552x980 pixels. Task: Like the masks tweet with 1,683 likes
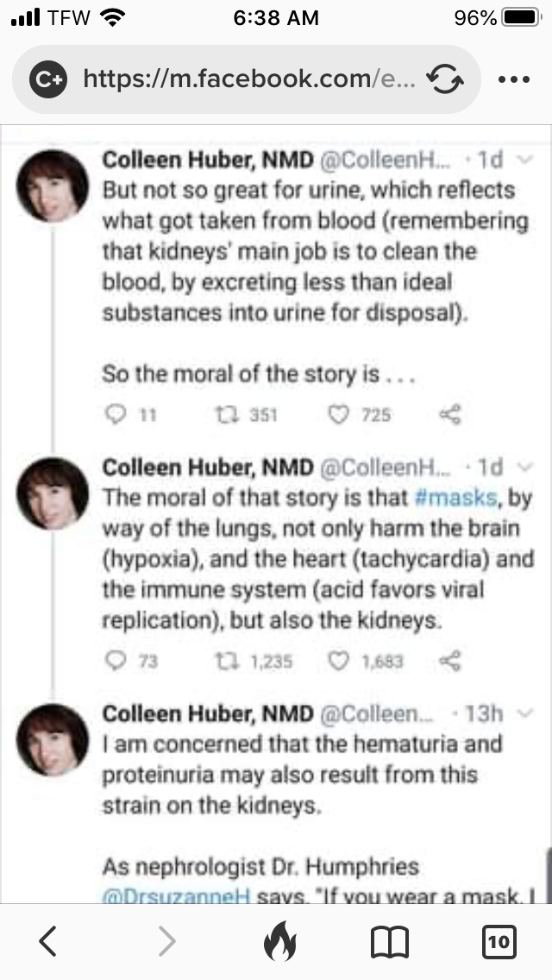tap(340, 662)
